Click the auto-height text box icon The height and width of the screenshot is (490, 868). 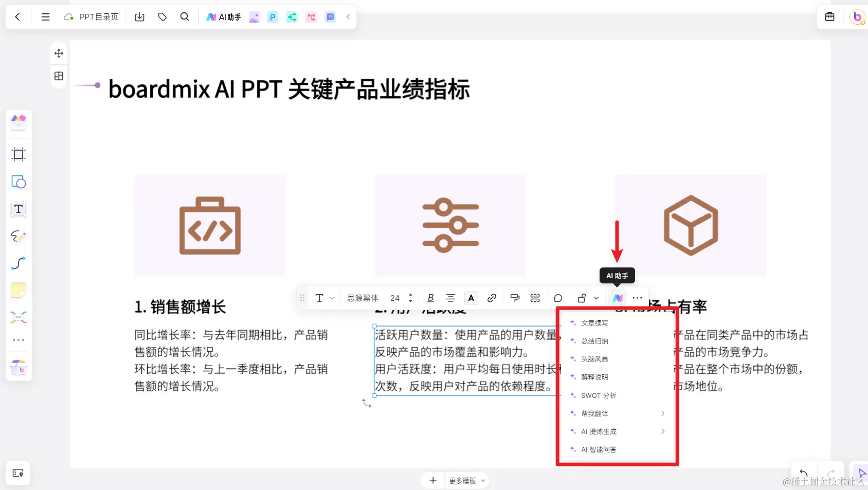[535, 298]
